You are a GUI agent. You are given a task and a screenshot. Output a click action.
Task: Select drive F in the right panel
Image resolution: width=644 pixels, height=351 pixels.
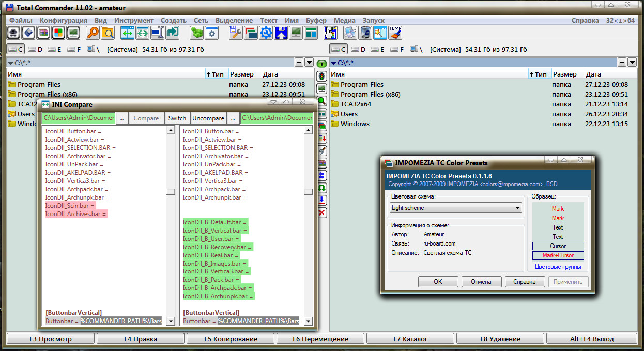397,49
